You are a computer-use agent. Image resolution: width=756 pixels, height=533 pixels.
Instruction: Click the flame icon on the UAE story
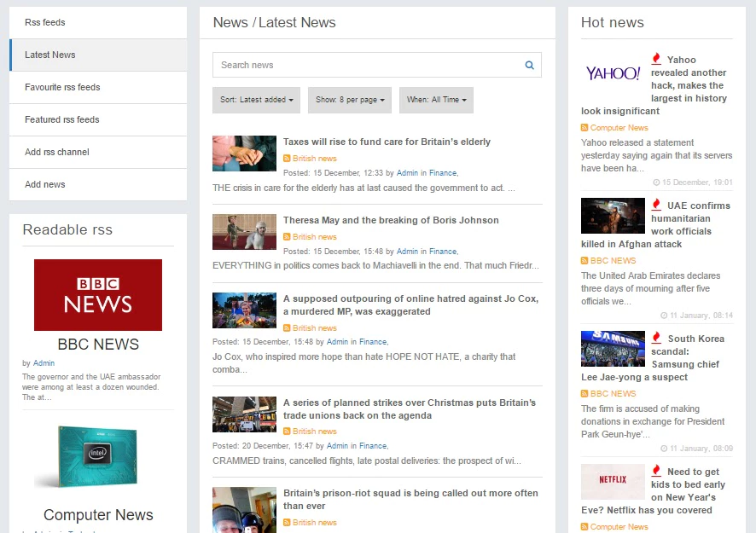[656, 205]
